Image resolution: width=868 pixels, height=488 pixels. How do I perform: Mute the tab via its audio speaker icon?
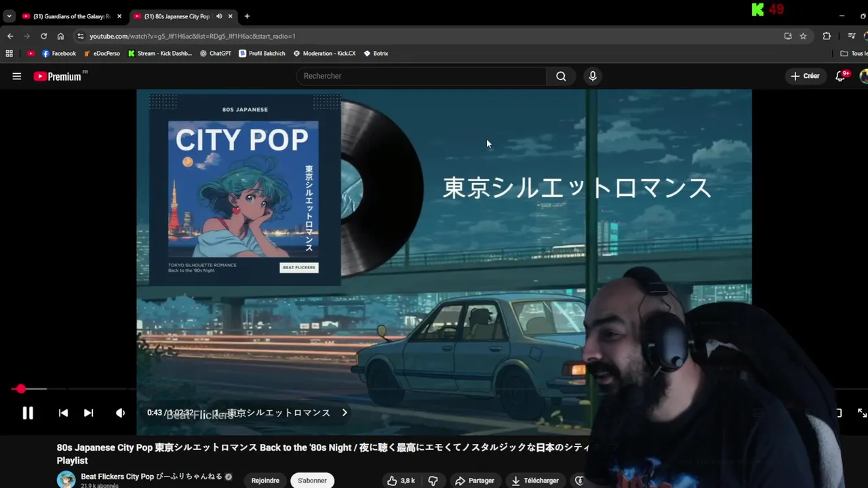(x=218, y=16)
